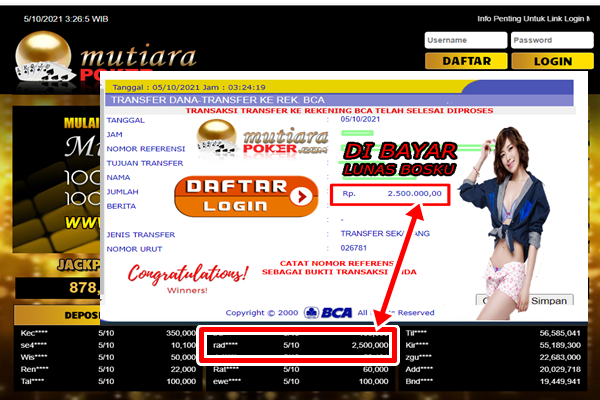This screenshot has width=600, height=400.
Task: Click the Bnd**** ranking row
Action: click(x=493, y=382)
